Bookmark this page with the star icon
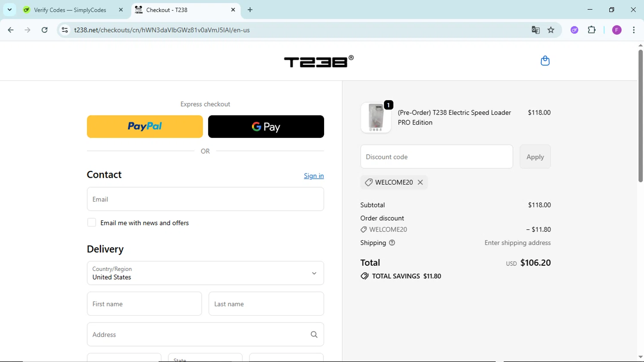 (551, 30)
